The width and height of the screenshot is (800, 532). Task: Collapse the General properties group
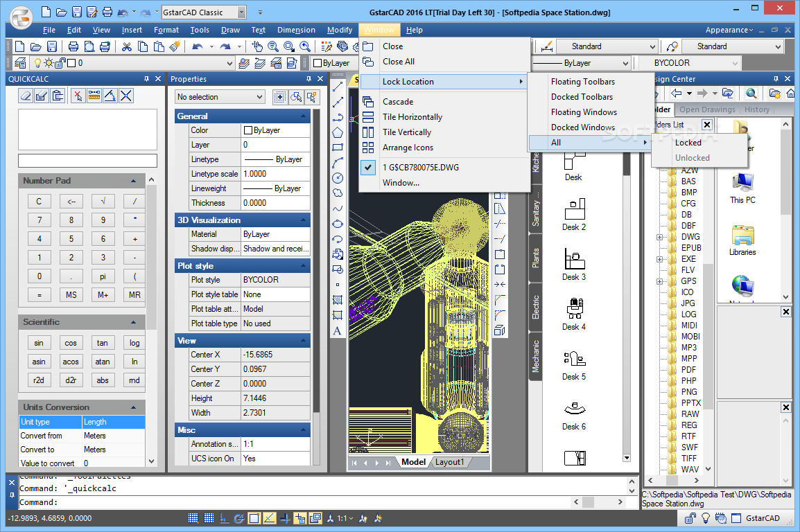coord(304,116)
